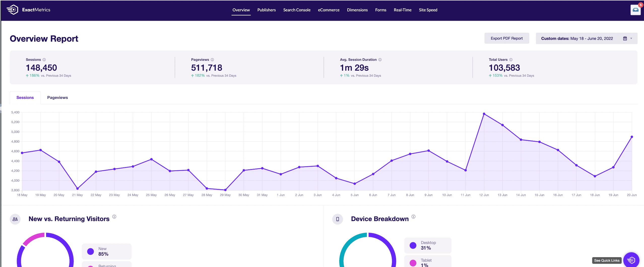Expand the custom dates dropdown arrow

point(631,38)
